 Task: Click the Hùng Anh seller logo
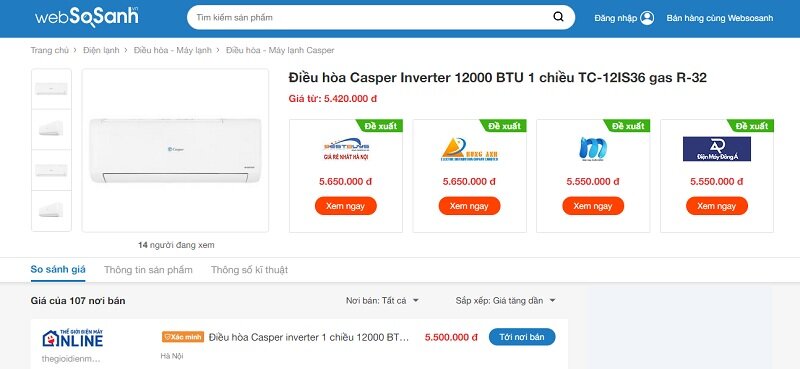pyautogui.click(x=469, y=149)
